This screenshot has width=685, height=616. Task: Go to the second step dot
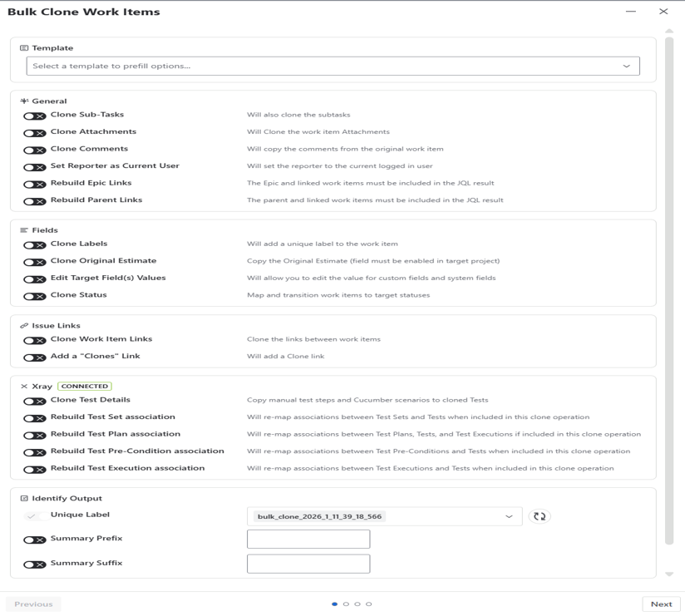[346, 604]
